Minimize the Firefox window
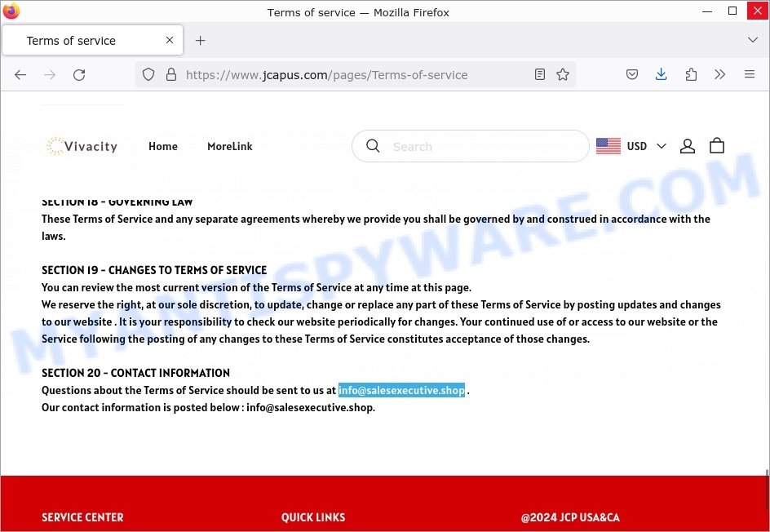 pyautogui.click(x=707, y=11)
